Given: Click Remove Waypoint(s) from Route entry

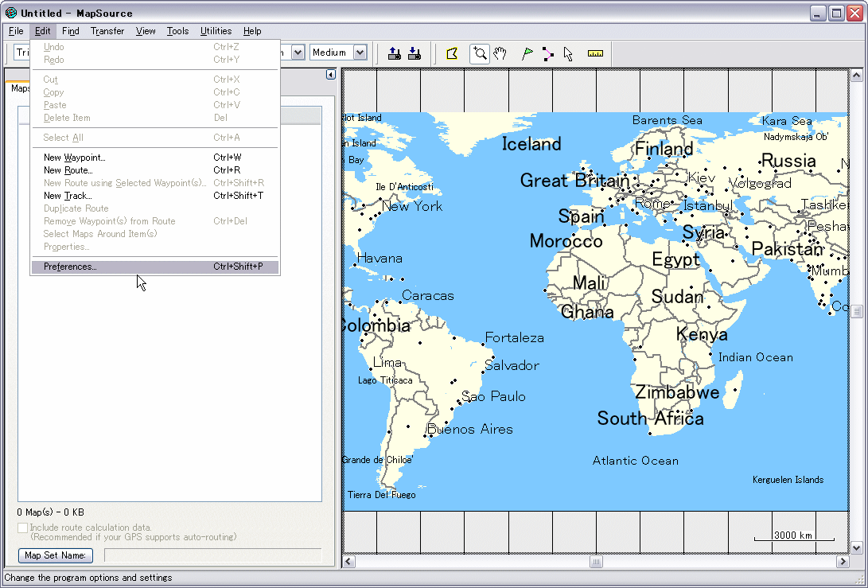Looking at the screenshot, I should (x=155, y=221).
